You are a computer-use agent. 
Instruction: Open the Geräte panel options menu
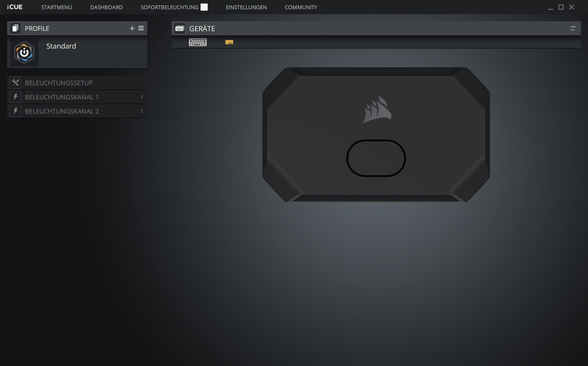click(573, 29)
